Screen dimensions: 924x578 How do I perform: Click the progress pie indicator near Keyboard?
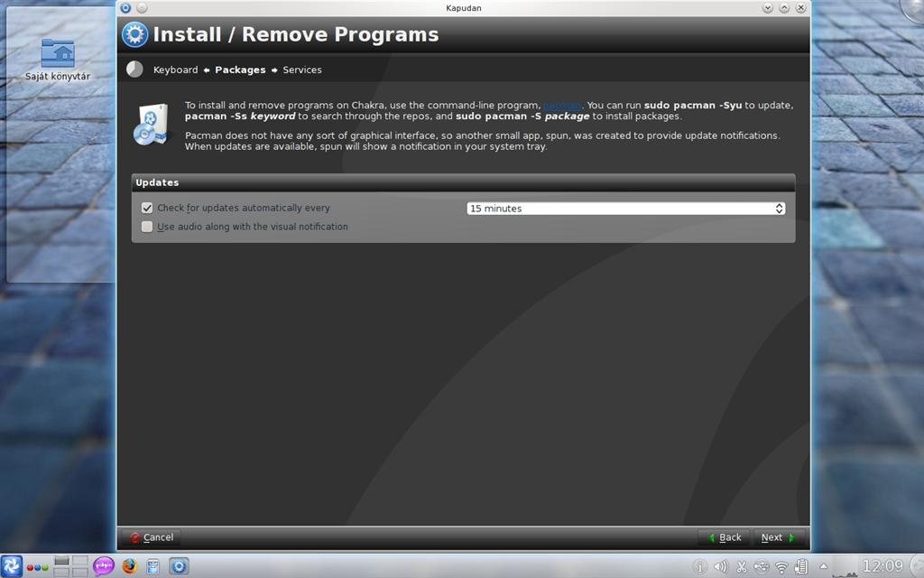point(134,69)
